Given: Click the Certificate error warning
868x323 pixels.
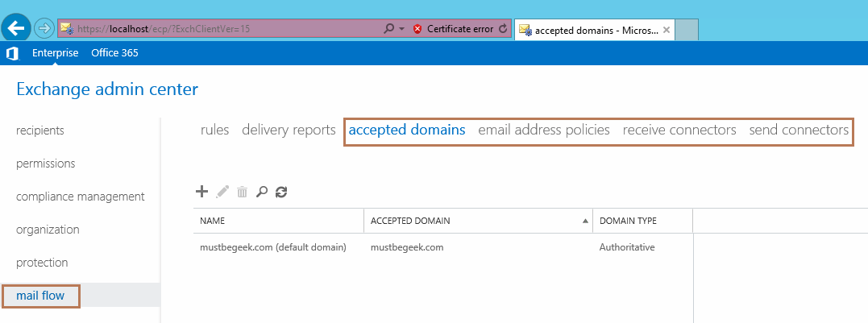Looking at the screenshot, I should pos(454,29).
